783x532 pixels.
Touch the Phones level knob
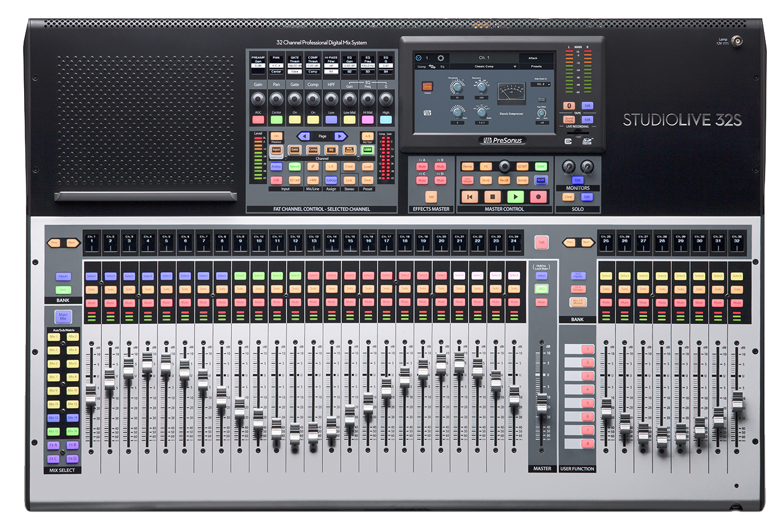click(x=587, y=166)
